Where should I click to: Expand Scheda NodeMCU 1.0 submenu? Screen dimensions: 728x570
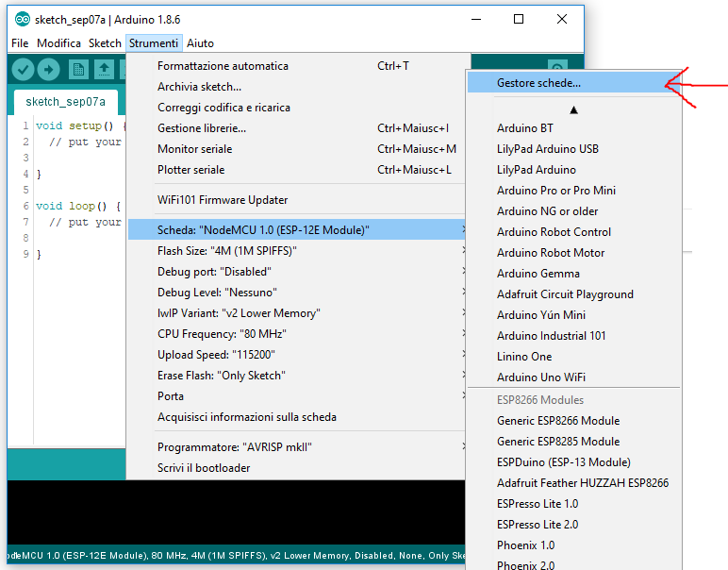pos(296,230)
